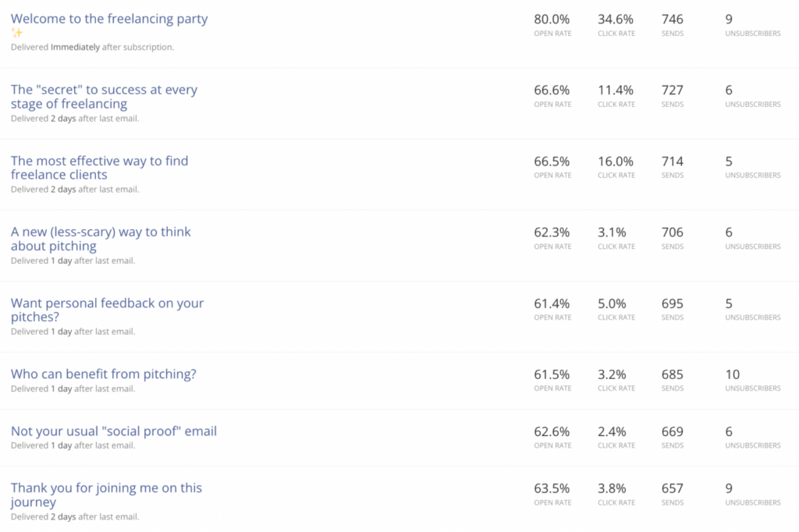This screenshot has height=532, width=799.
Task: Open the "Welcome to the freelancing party" email
Action: [x=109, y=19]
